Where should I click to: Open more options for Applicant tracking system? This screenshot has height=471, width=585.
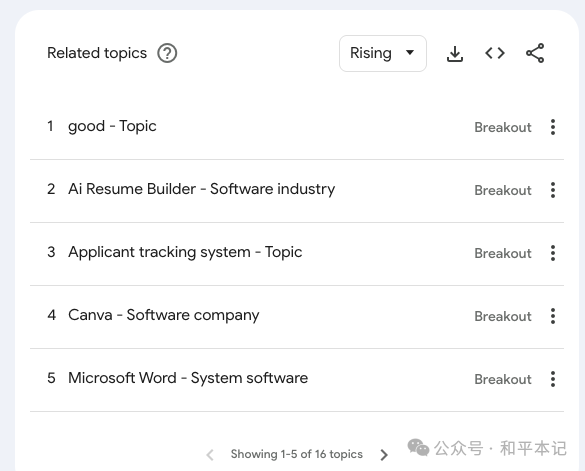click(553, 253)
